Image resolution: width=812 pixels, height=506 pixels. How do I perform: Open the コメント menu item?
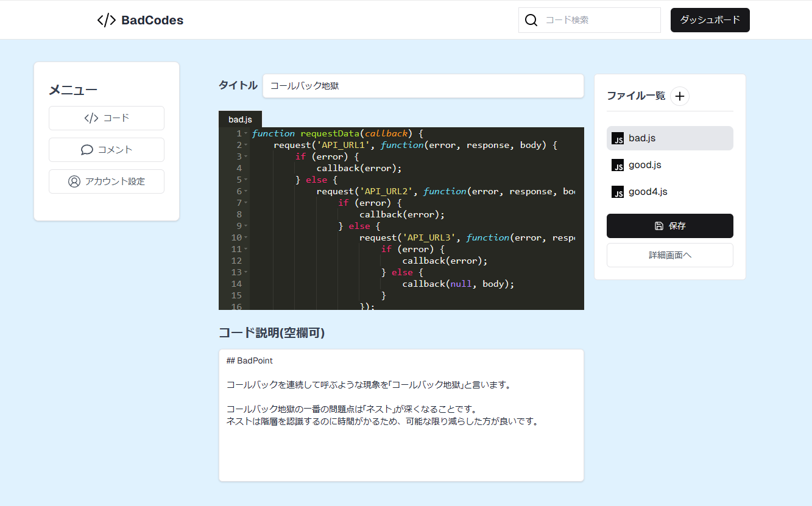(107, 150)
